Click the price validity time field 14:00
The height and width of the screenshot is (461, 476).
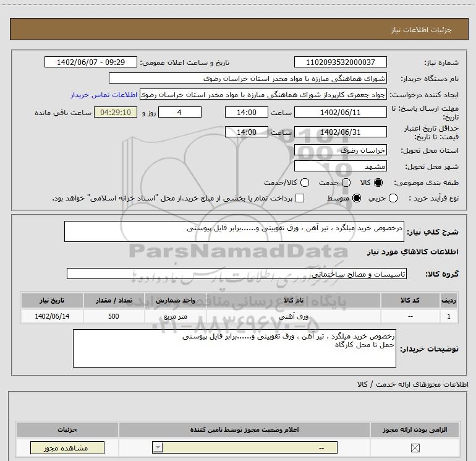pyautogui.click(x=247, y=132)
